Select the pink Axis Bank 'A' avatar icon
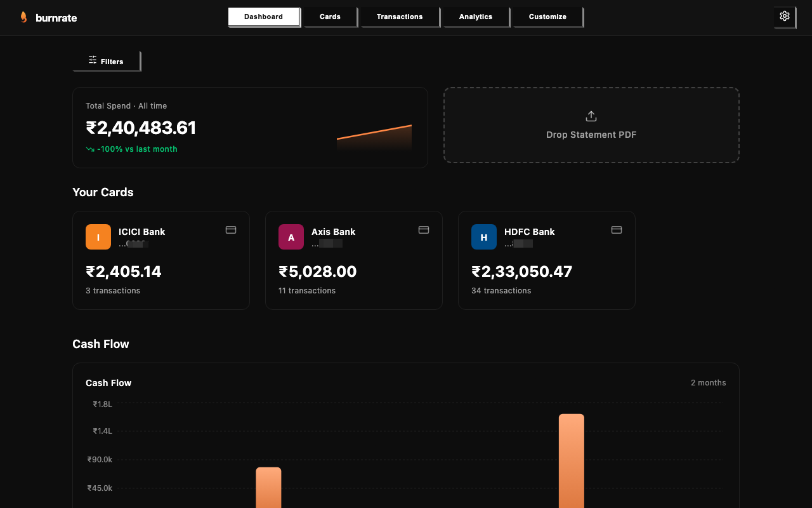This screenshot has width=812, height=508. click(291, 237)
